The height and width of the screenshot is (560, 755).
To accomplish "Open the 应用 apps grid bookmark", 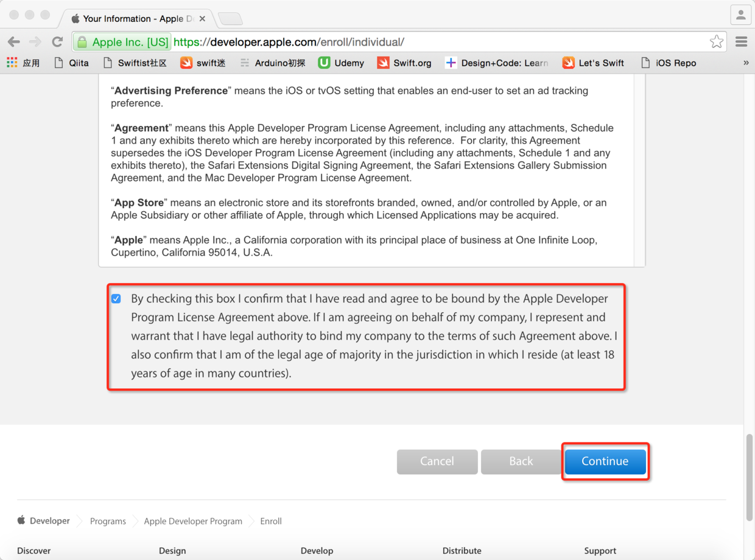I will click(x=23, y=63).
